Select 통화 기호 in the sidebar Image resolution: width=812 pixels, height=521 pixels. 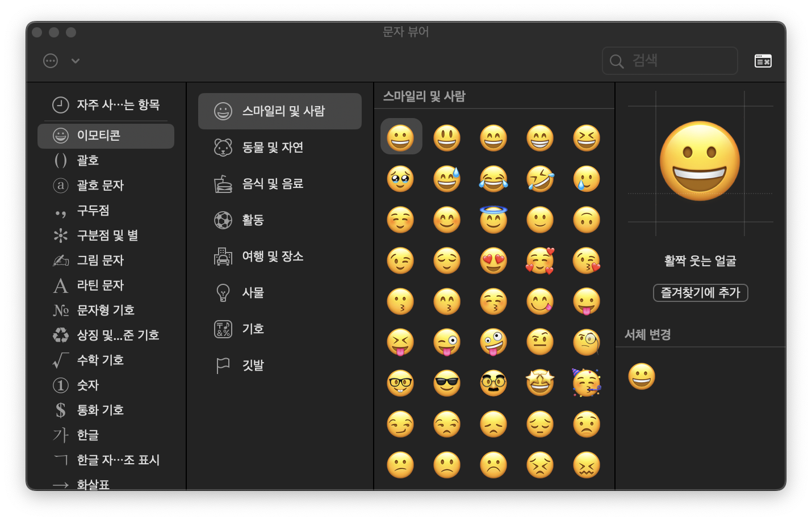point(106,410)
